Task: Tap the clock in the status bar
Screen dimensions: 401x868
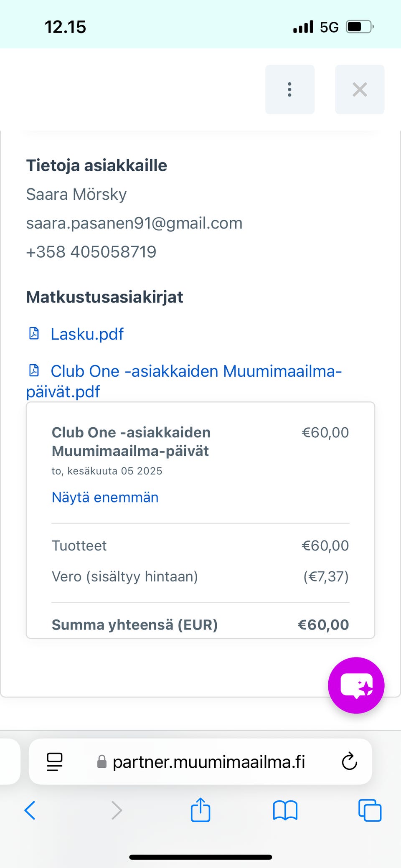Action: [x=65, y=27]
